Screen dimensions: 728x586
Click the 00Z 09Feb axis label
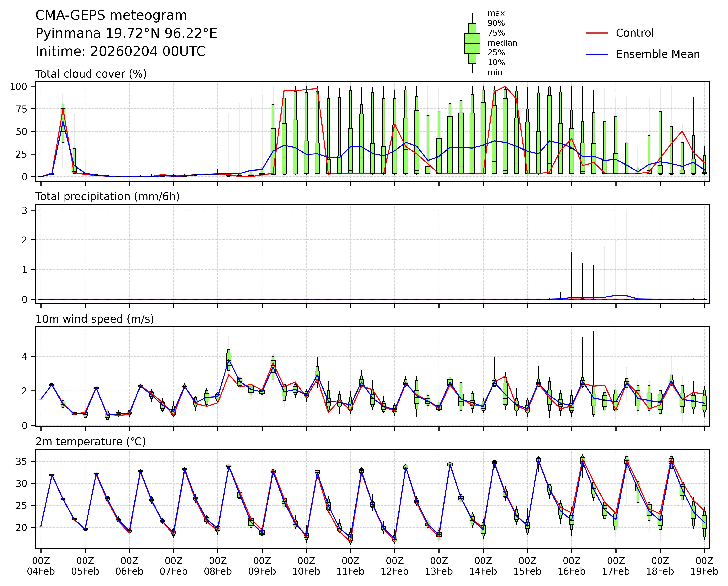click(x=262, y=566)
